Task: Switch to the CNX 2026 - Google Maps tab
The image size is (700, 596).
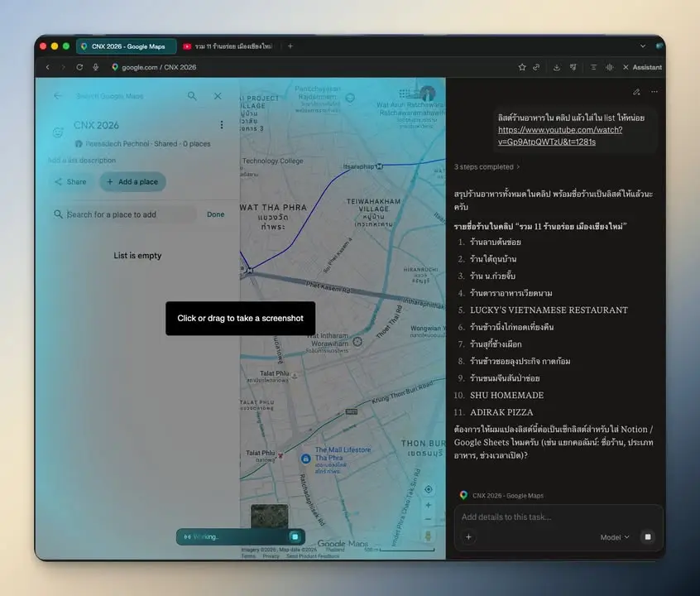Action: click(127, 46)
